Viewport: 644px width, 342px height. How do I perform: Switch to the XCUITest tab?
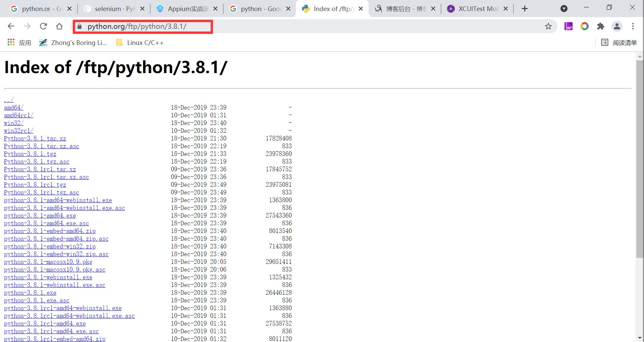[x=478, y=9]
